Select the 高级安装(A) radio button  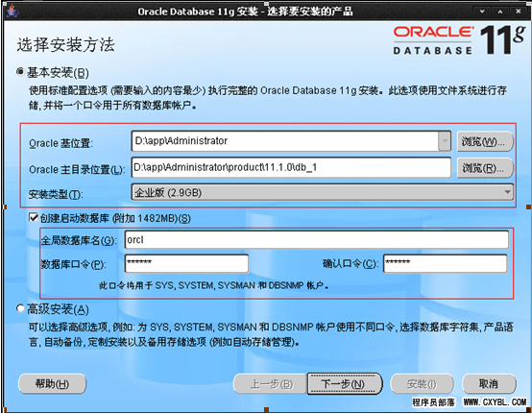pyautogui.click(x=21, y=308)
